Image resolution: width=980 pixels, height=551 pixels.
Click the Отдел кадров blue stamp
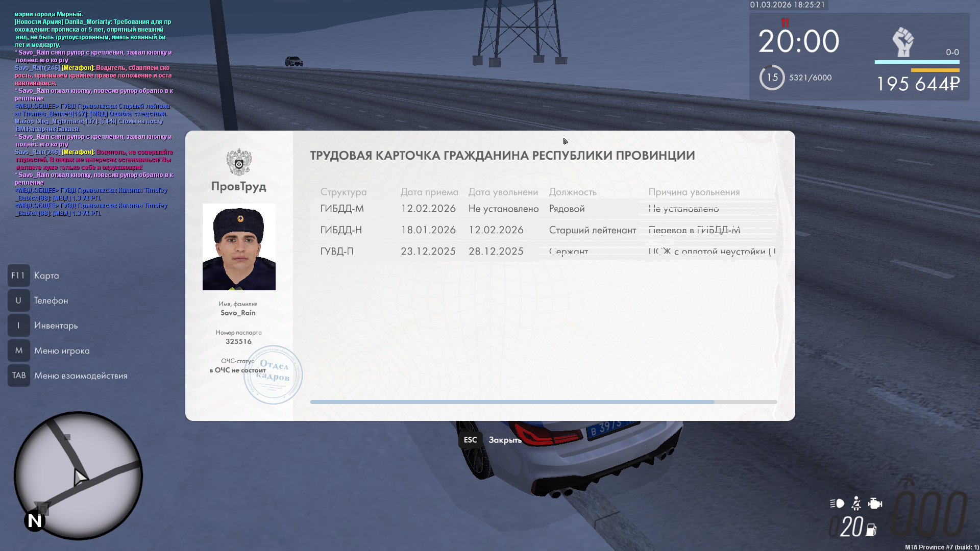point(273,375)
